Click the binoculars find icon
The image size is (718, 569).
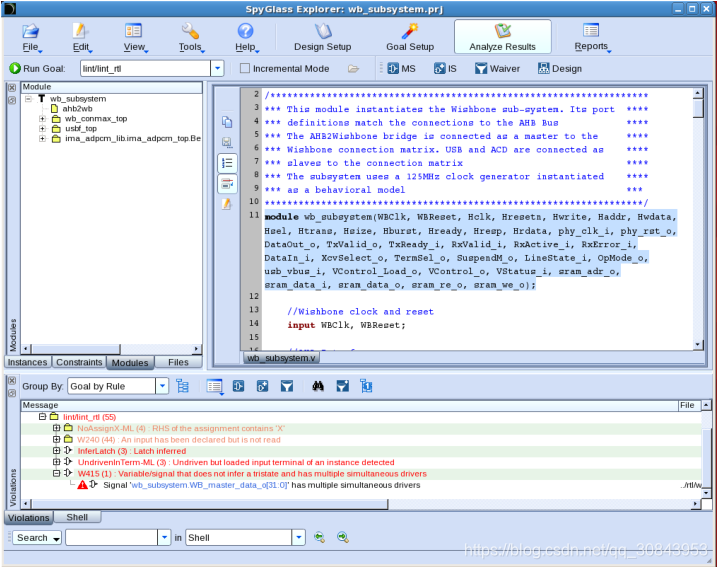(x=318, y=386)
